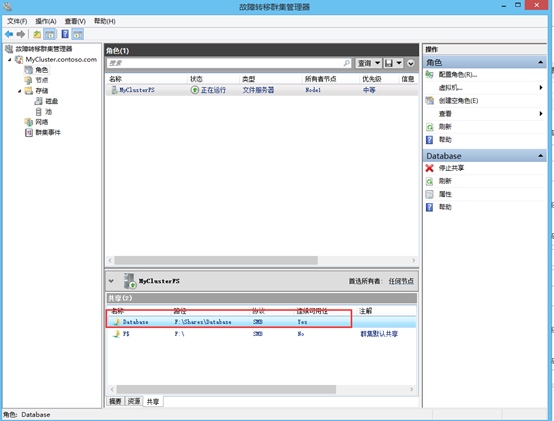Click the Up one level folder icon
The image size is (554, 421).
37,34
